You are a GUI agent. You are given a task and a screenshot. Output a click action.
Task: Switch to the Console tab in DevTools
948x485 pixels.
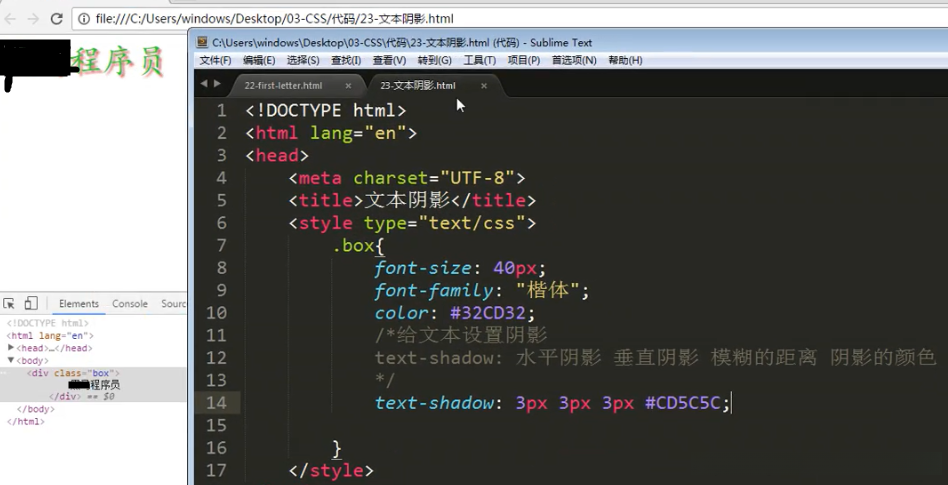(130, 304)
